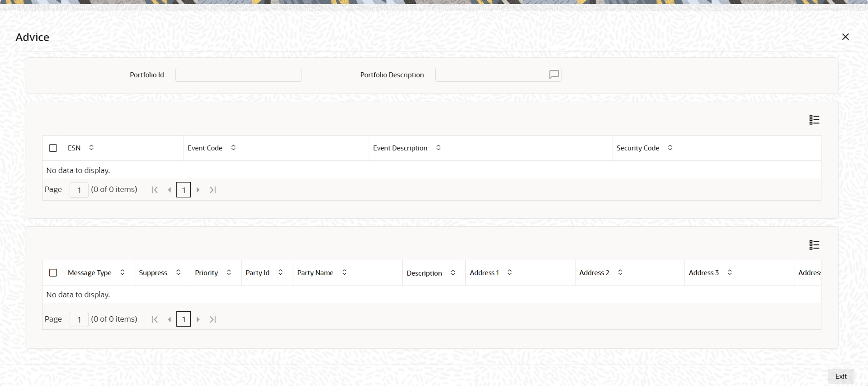Sort by Priority column arrows
Screen dimensions: 868x386
(x=229, y=272)
